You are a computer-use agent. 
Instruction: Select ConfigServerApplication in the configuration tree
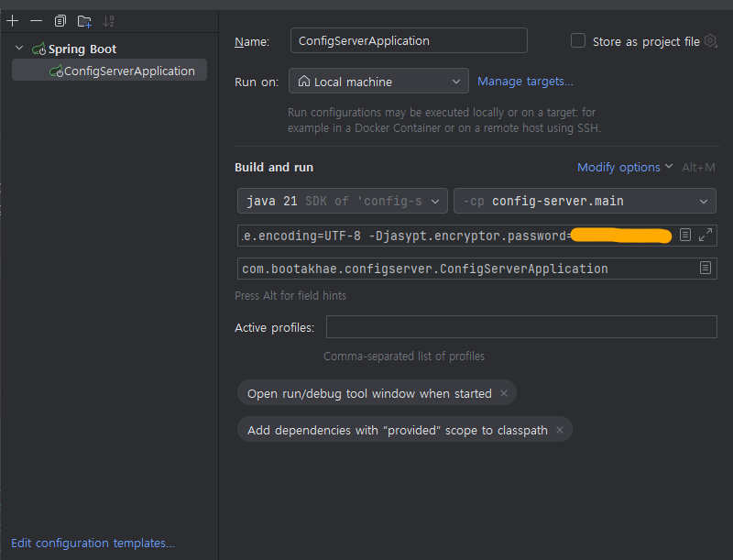click(x=128, y=71)
